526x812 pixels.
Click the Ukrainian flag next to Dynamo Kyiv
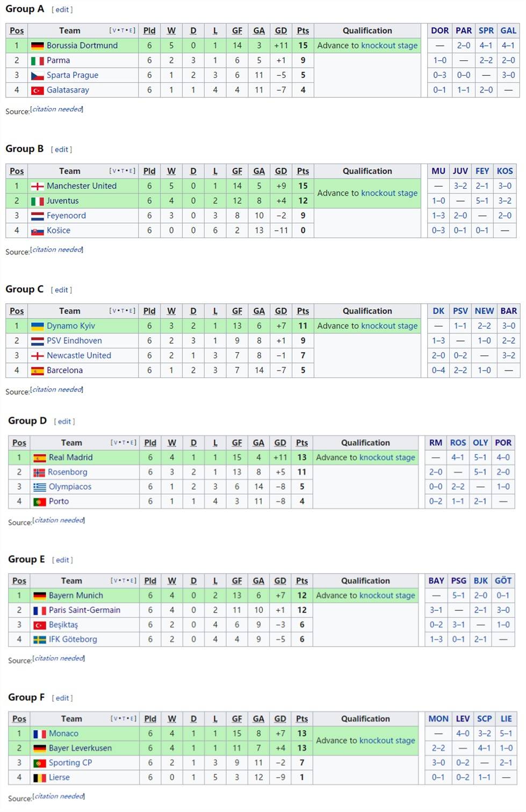coord(37,326)
